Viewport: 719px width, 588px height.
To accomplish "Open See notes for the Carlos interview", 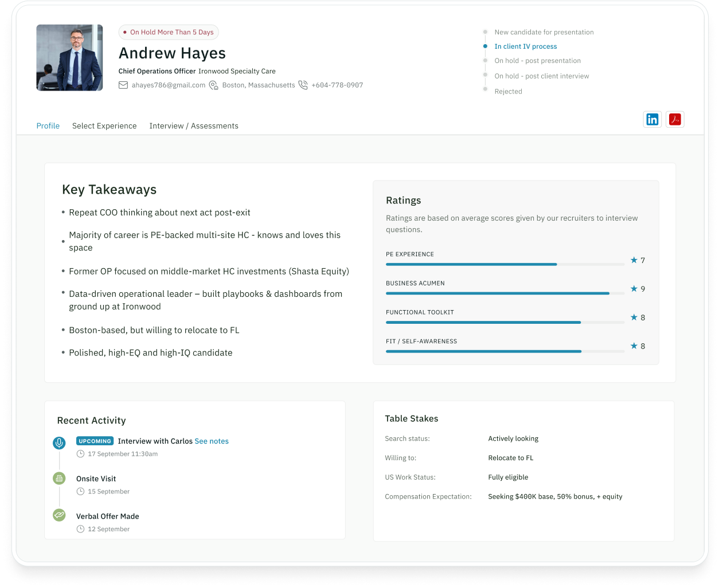I will [212, 441].
